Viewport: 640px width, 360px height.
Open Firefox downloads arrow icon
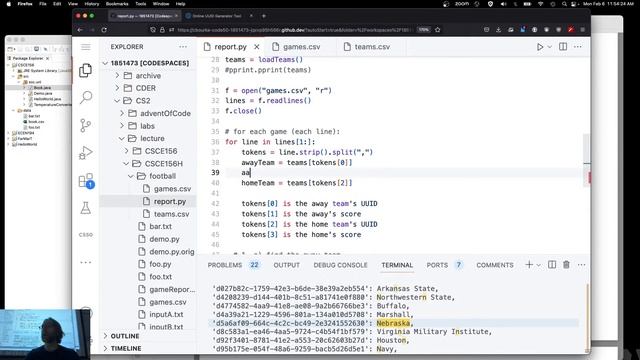pyautogui.click(x=498, y=30)
